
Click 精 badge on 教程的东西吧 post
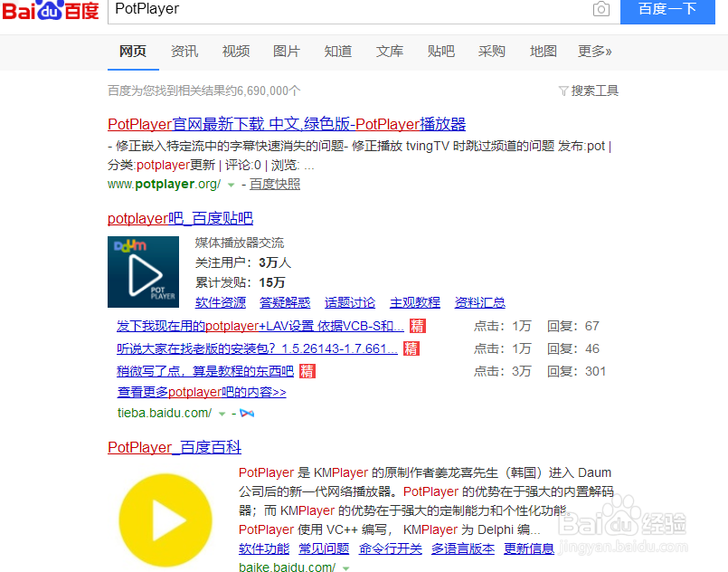point(307,371)
